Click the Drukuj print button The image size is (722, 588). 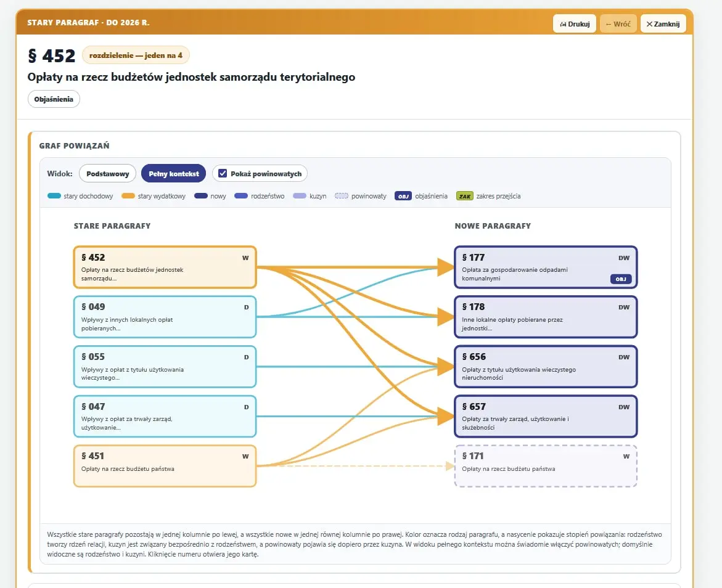[574, 24]
